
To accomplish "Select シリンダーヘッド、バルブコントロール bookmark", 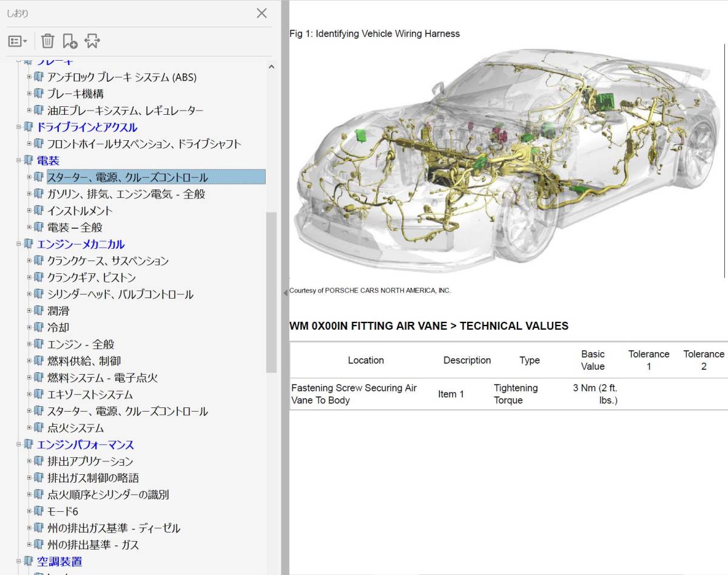I will pyautogui.click(x=120, y=294).
